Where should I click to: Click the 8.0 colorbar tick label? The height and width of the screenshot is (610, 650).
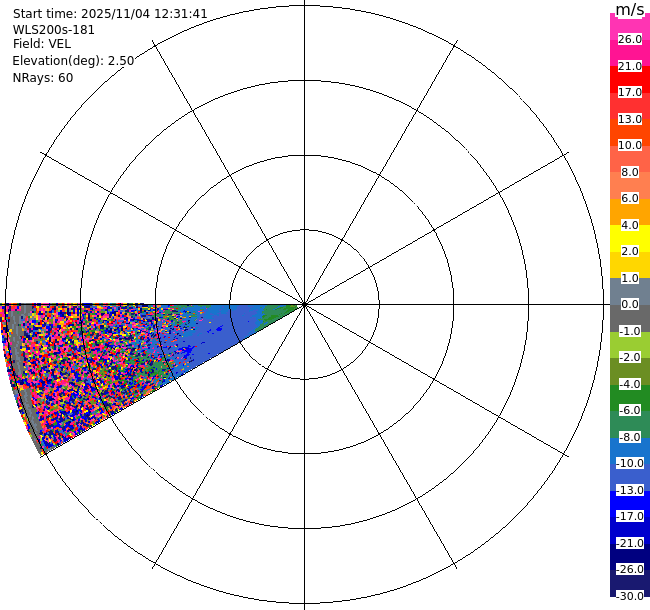(x=630, y=172)
